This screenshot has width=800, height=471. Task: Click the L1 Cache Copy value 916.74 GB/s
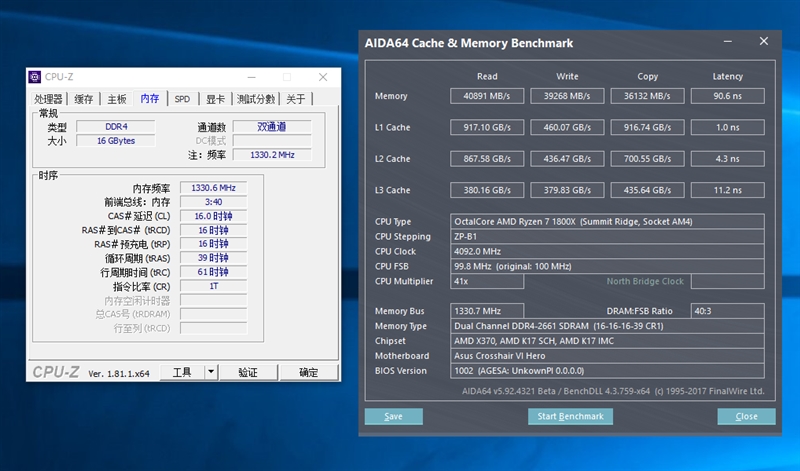(647, 128)
